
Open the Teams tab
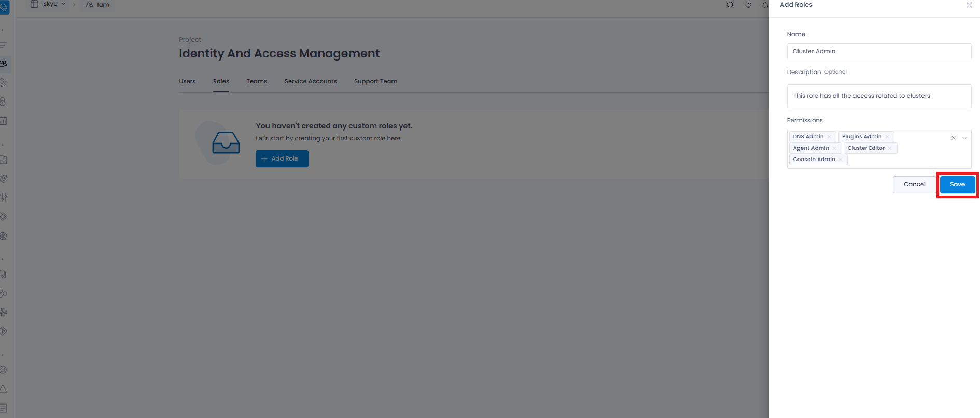pos(257,81)
